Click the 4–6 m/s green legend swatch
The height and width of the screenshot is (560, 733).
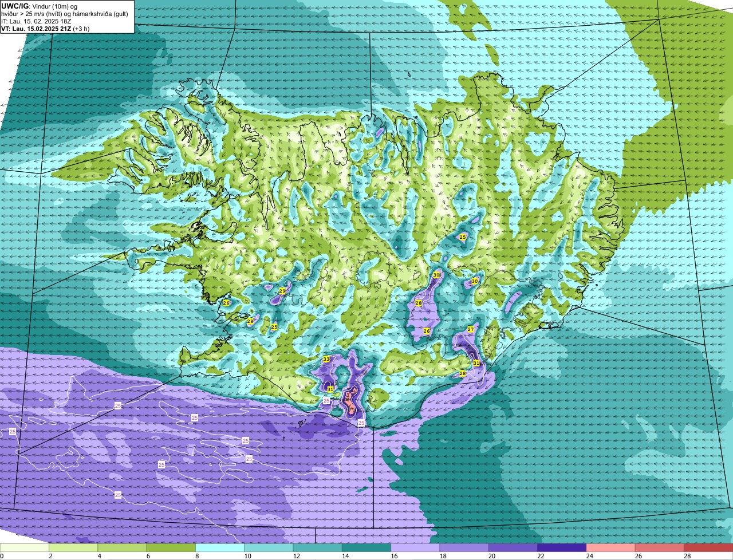122,548
